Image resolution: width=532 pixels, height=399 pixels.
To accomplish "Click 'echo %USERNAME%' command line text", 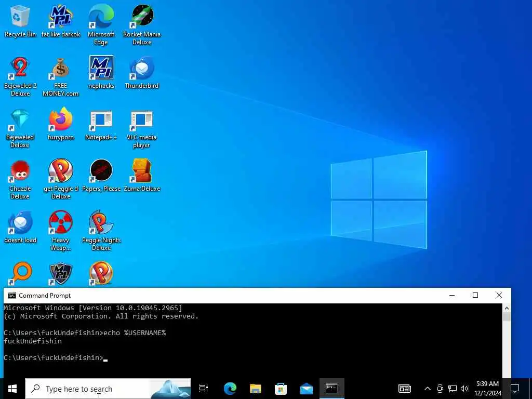I will point(135,333).
